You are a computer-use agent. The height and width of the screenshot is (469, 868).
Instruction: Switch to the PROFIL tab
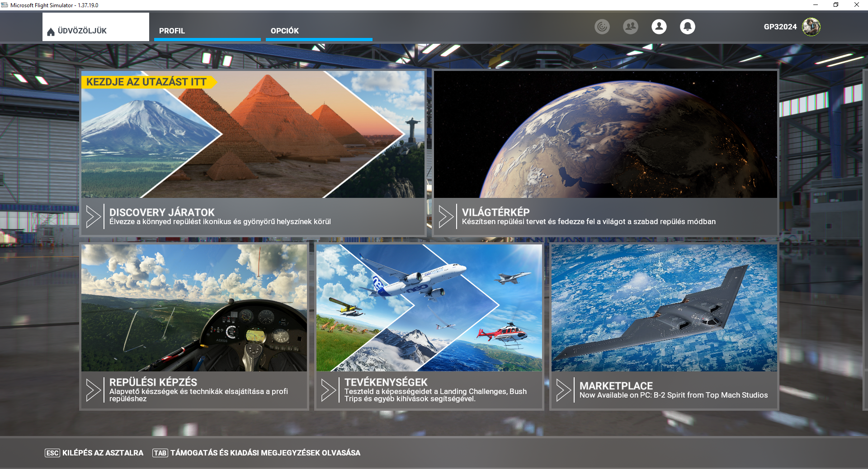point(207,31)
